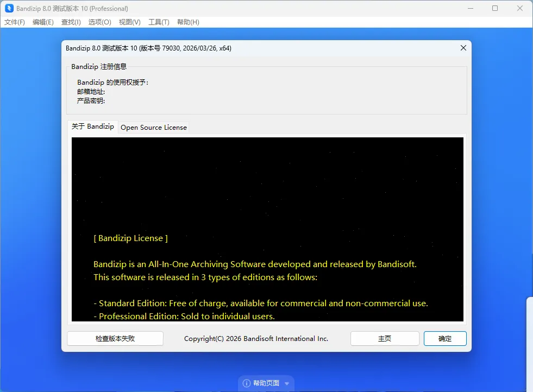Click the Copyright(C) 2026 Bandisoft text
Screen dimensions: 533x392
tap(256, 339)
